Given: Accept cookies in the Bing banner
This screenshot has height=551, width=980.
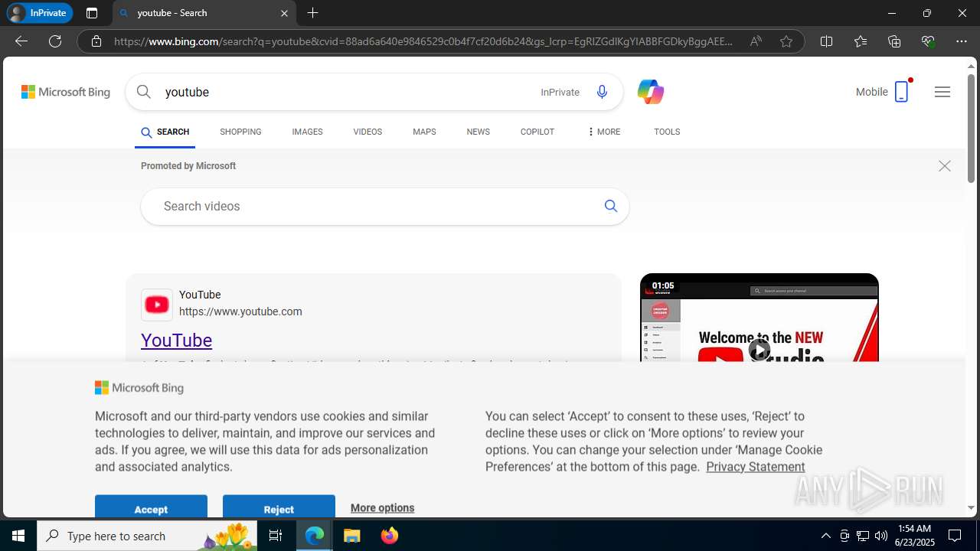Looking at the screenshot, I should tap(151, 506).
